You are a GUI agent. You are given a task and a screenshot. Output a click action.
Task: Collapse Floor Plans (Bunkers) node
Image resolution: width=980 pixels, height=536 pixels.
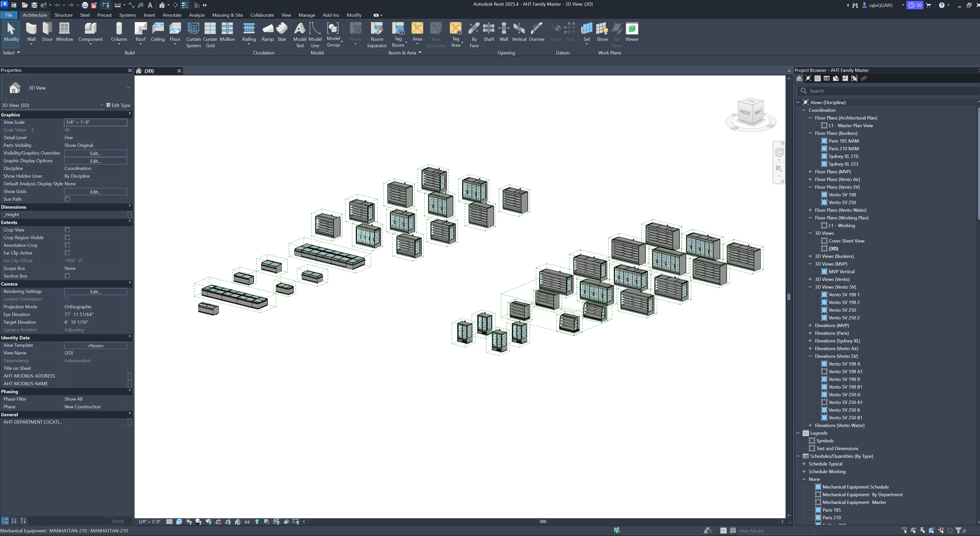(x=810, y=133)
